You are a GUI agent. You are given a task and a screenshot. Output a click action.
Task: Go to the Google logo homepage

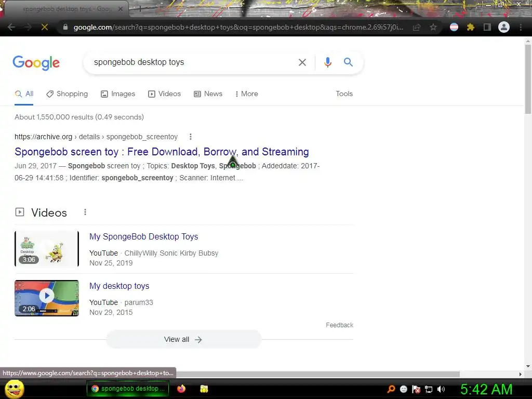[36, 63]
